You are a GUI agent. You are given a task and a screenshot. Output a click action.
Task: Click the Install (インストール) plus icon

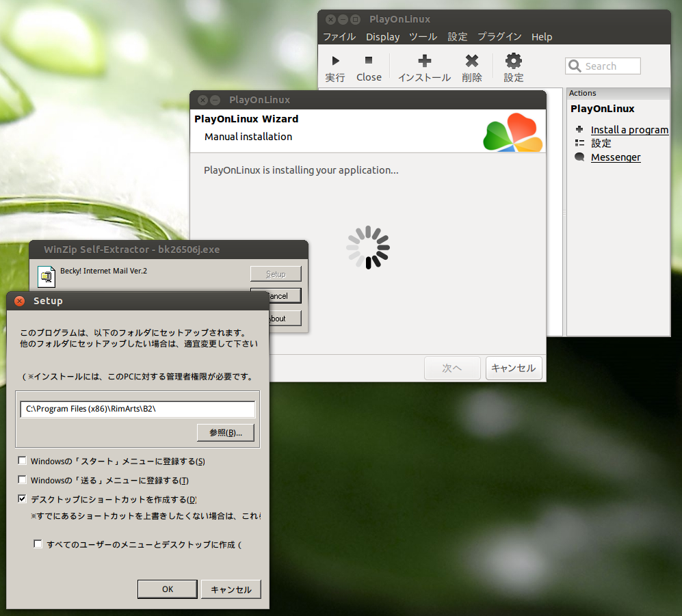tap(425, 60)
